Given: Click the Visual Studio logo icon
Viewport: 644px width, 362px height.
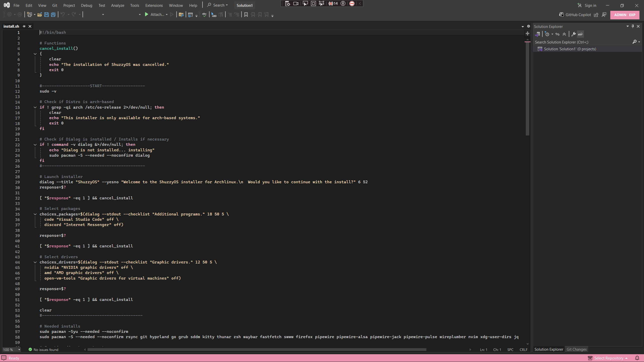Looking at the screenshot, I should click(7, 5).
